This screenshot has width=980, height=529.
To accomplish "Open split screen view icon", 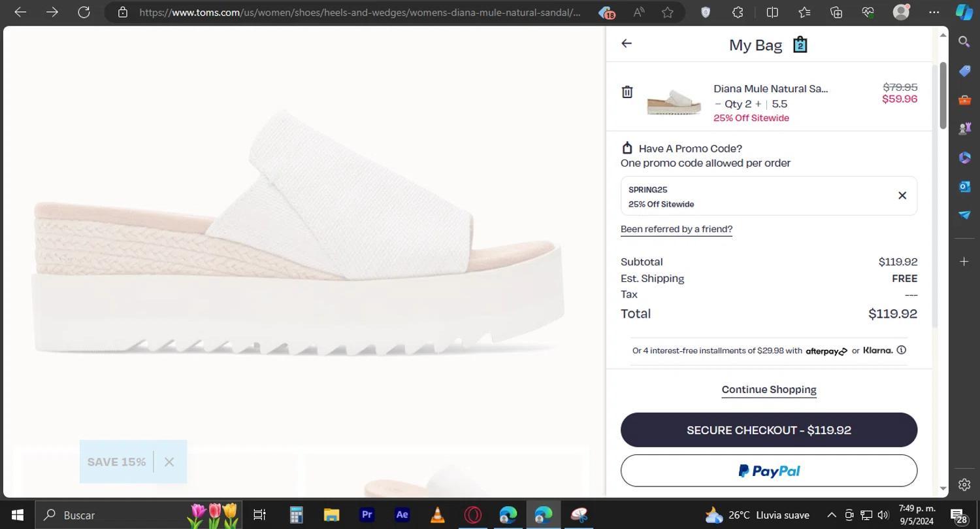I will point(772,12).
